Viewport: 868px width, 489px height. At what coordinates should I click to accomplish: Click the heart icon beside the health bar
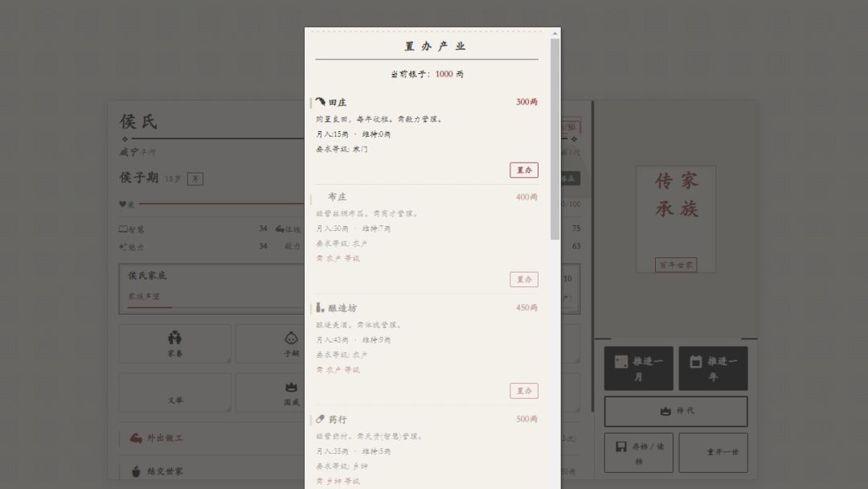(x=122, y=203)
